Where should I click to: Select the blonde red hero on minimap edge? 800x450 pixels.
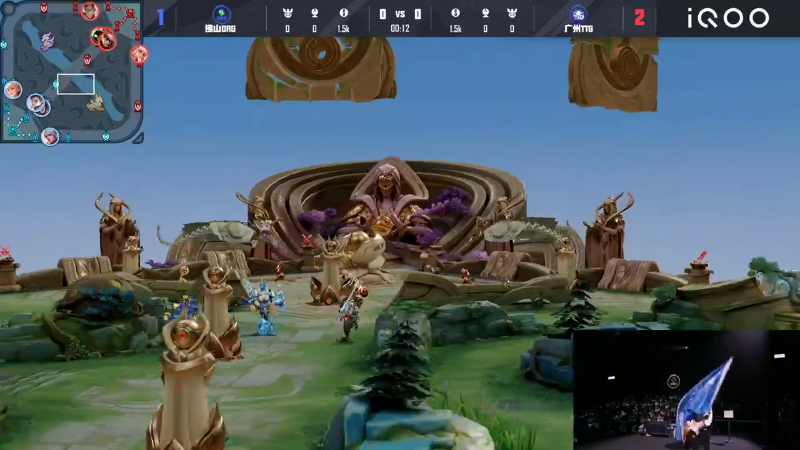click(x=139, y=54)
